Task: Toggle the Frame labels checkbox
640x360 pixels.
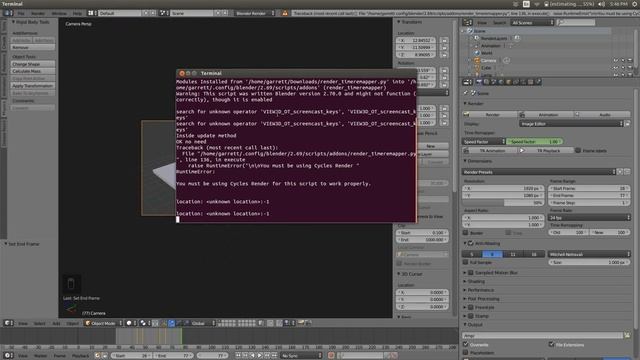Action: tap(578, 151)
